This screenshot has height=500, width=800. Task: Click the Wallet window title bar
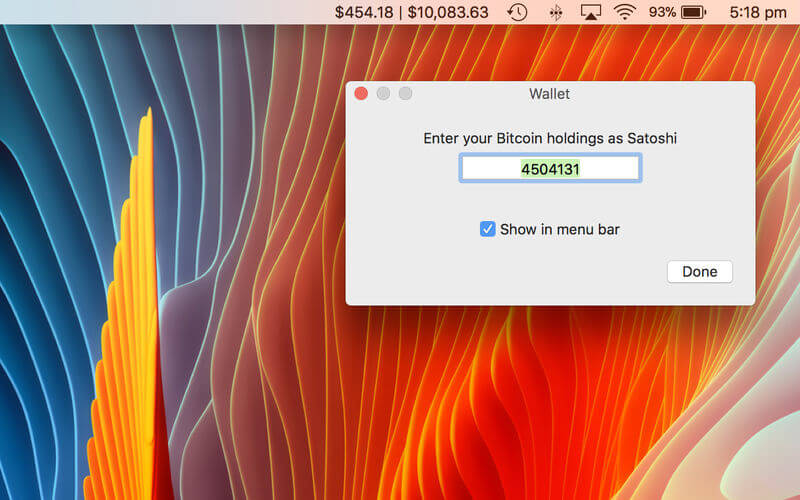(549, 94)
